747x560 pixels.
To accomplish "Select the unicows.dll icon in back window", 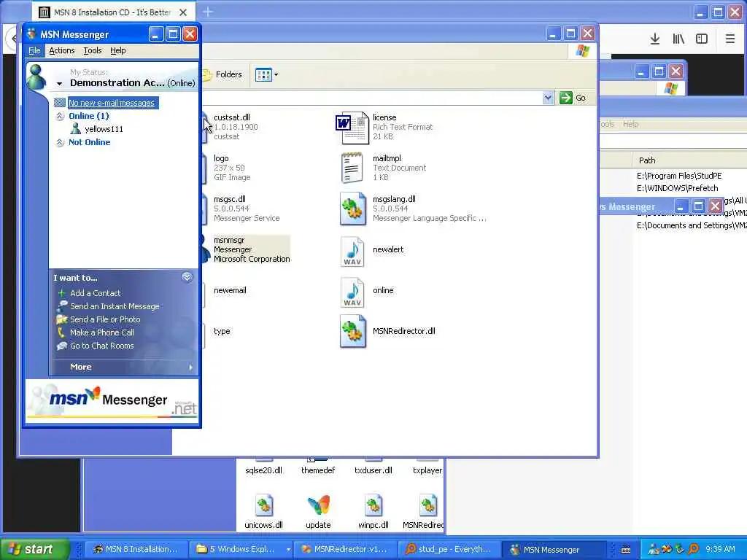I will point(264,506).
